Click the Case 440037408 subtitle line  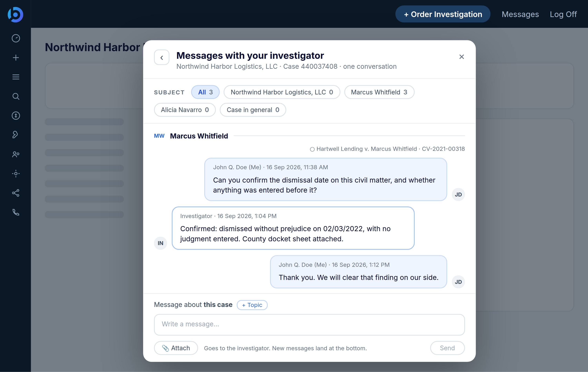click(286, 66)
